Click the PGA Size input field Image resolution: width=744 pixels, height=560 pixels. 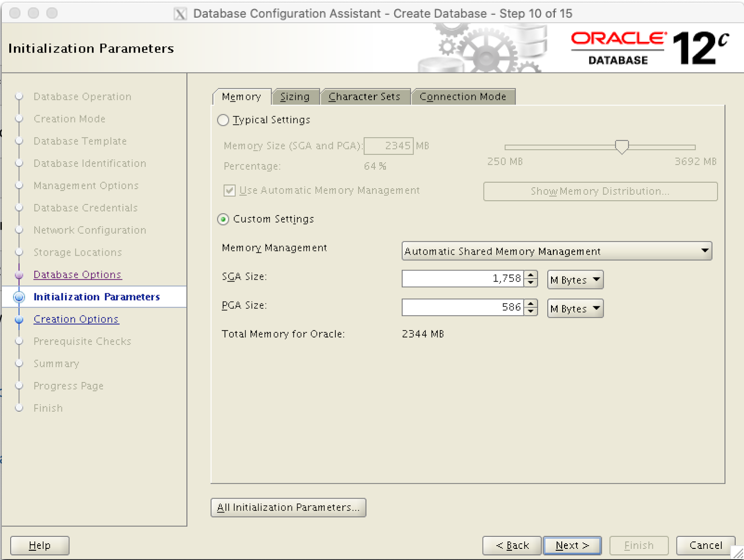(463, 307)
